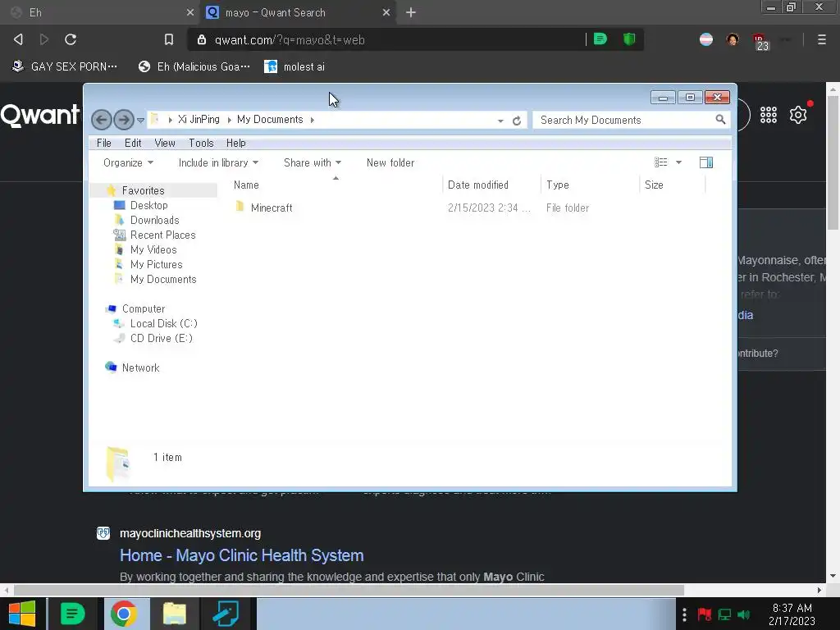The image size is (840, 630).
Task: Open the recent locations dropdown arrow in Explorer
Action: (140, 121)
